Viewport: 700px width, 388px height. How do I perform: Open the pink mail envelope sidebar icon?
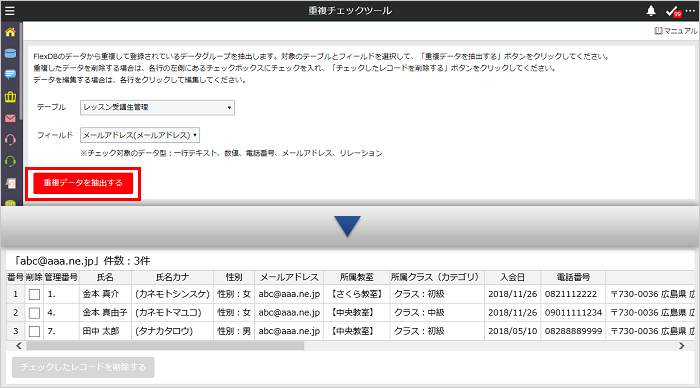(x=10, y=118)
